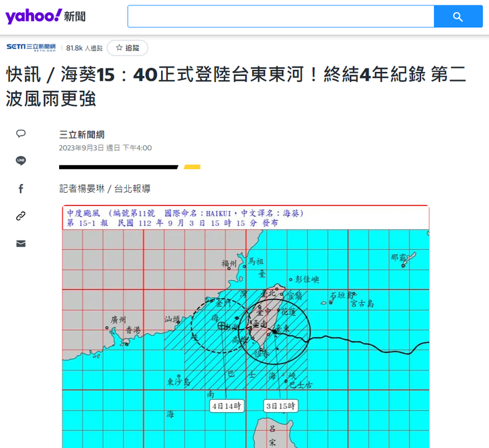The image size is (489, 448).
Task: Share the article by email envelope icon
Action: pos(21,244)
